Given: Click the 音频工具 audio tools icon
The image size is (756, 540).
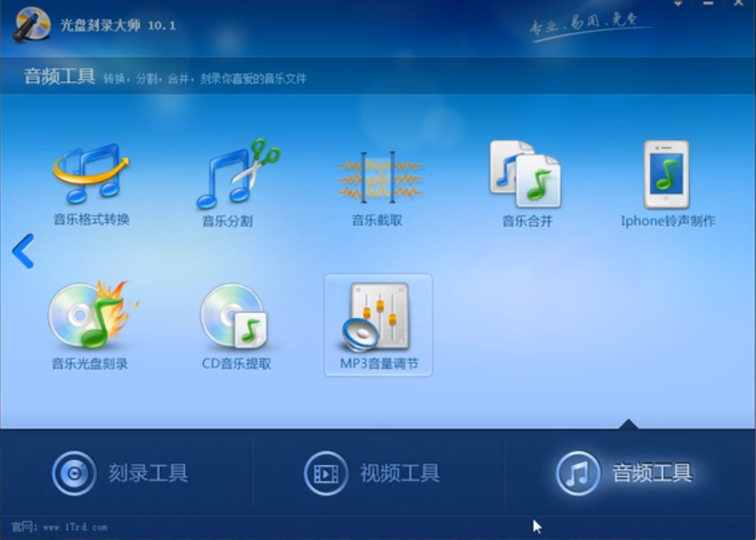Looking at the screenshot, I should point(577,473).
